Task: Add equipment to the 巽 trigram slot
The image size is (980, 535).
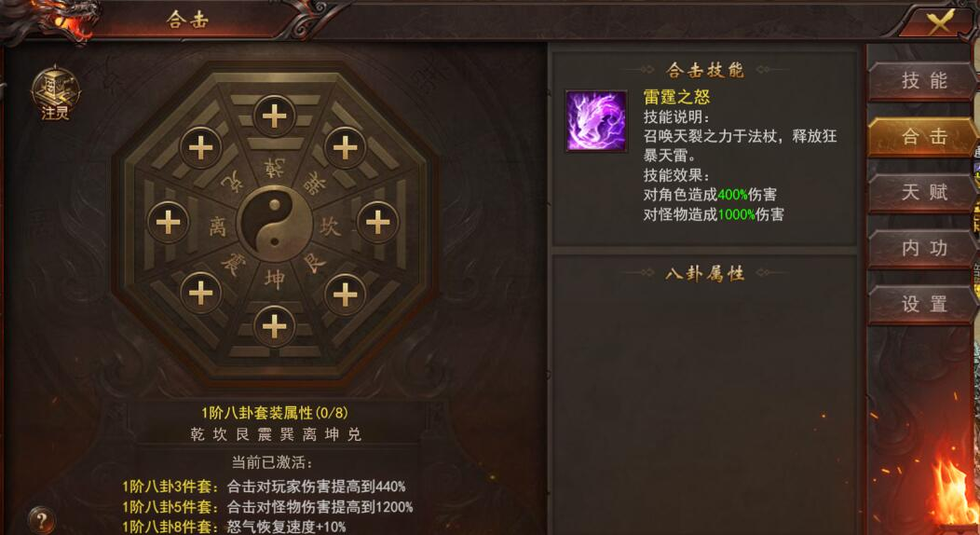Action: (345, 147)
